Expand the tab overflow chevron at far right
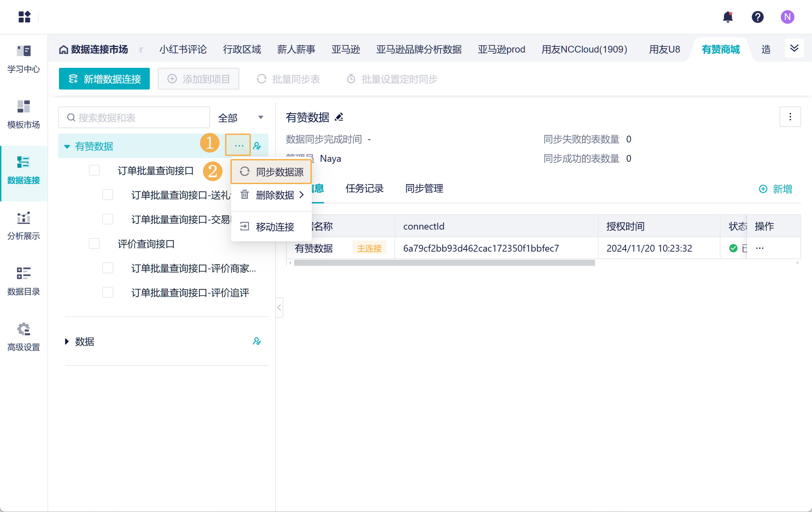 pos(794,48)
